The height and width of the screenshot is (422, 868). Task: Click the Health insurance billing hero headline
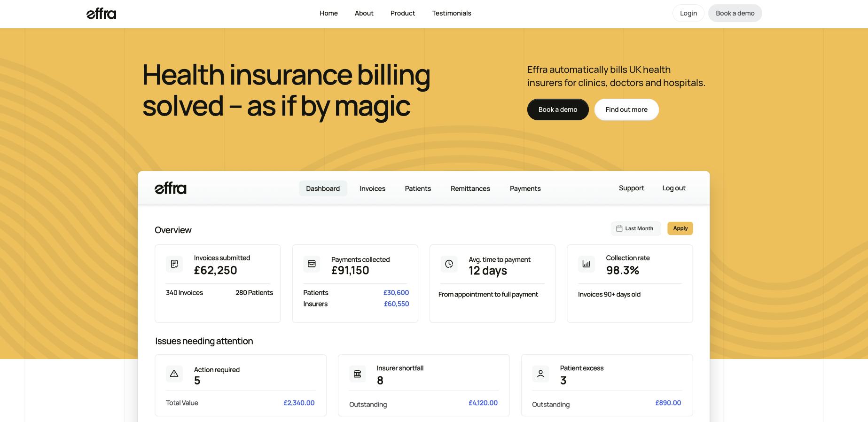(x=286, y=91)
